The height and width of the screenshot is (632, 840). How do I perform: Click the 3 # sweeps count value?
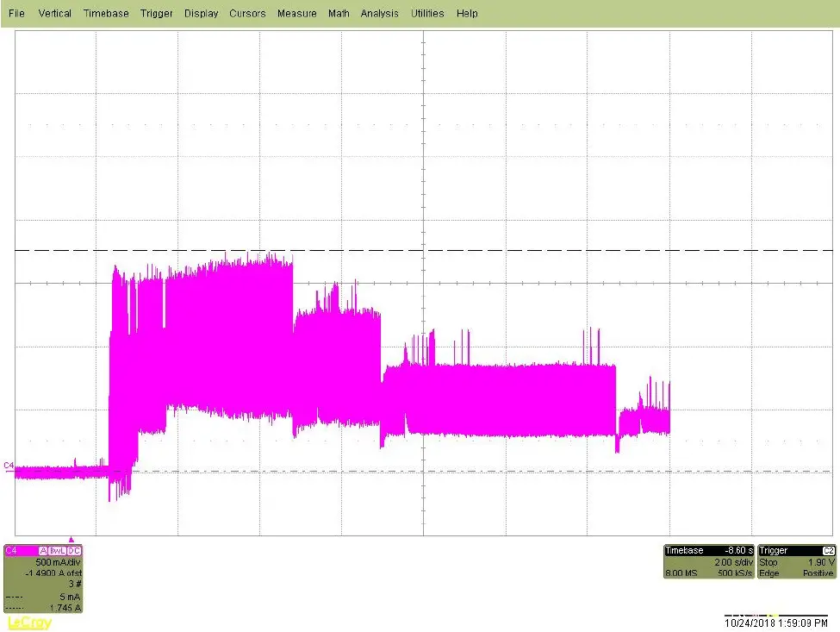pos(75,584)
